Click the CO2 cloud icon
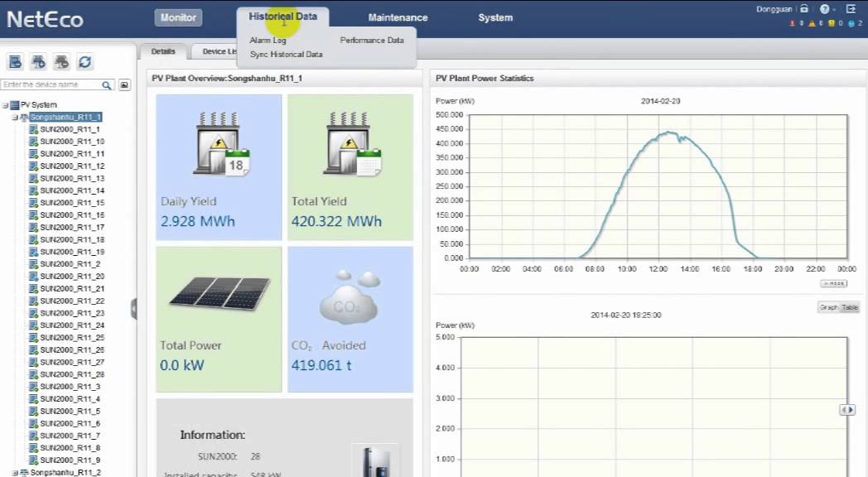The image size is (868, 477). point(349,296)
